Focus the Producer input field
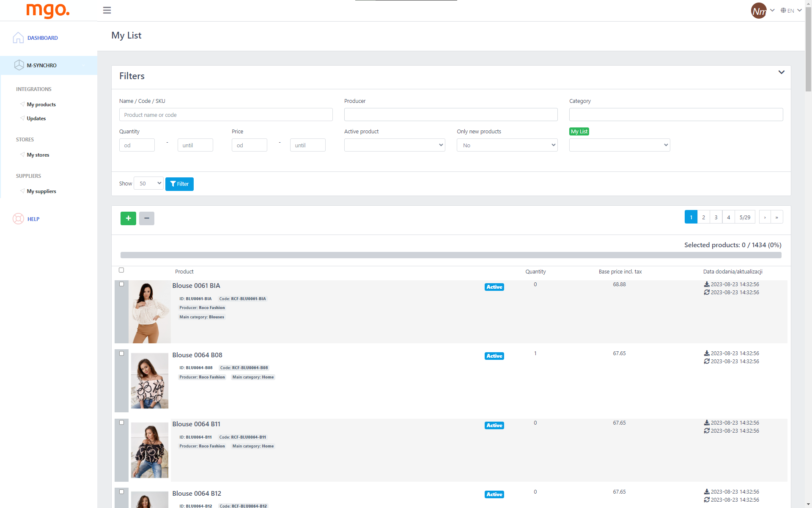This screenshot has width=812, height=508. [x=451, y=115]
